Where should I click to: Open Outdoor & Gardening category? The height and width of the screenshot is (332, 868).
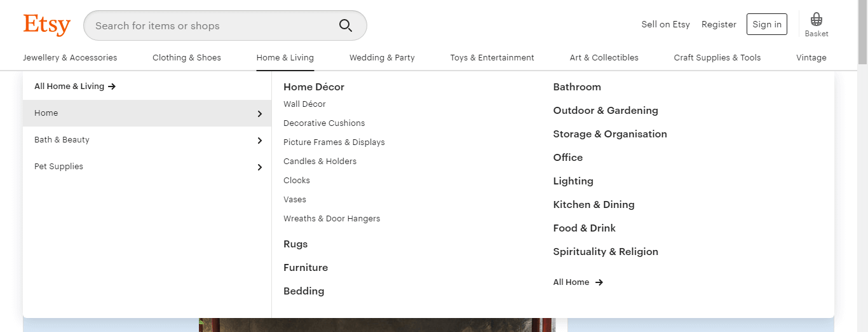tap(606, 111)
